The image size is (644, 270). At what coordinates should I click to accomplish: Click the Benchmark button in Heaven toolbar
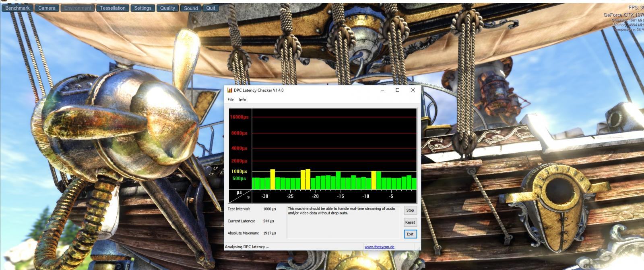click(17, 8)
